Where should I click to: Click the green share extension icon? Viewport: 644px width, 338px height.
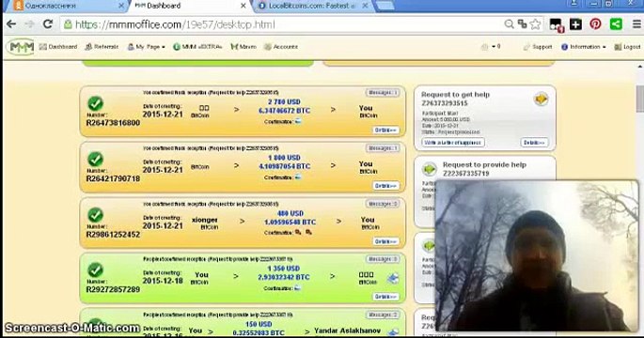[x=616, y=24]
